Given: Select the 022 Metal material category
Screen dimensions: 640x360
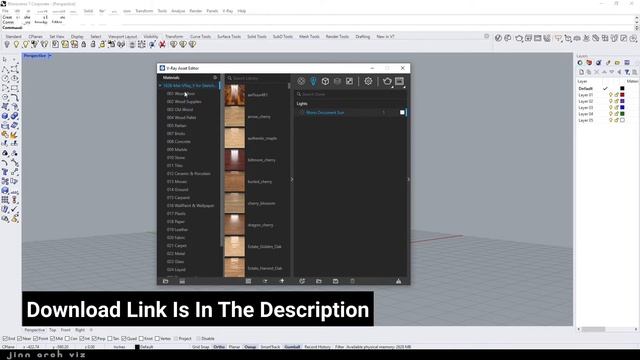Looking at the screenshot, I should coord(176,253).
